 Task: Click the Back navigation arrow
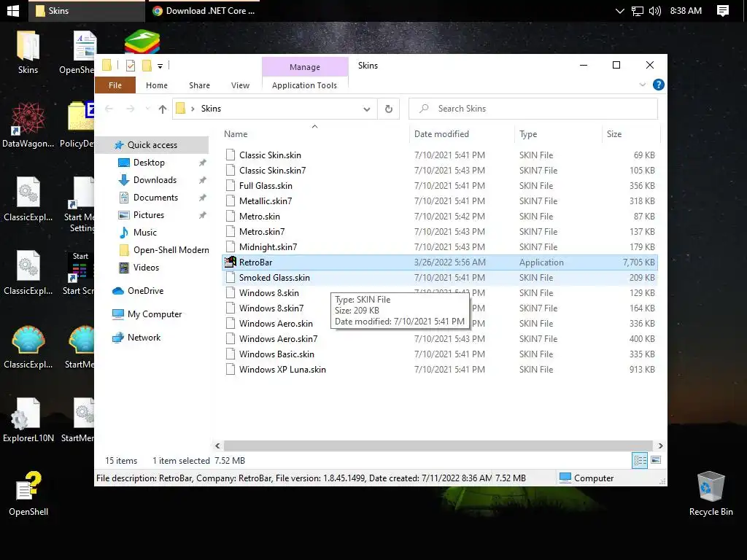(109, 109)
